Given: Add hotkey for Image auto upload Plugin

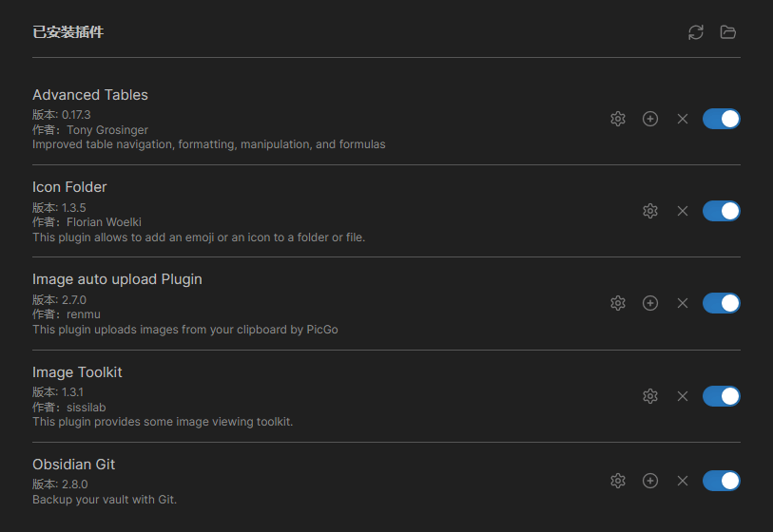Looking at the screenshot, I should (x=650, y=303).
